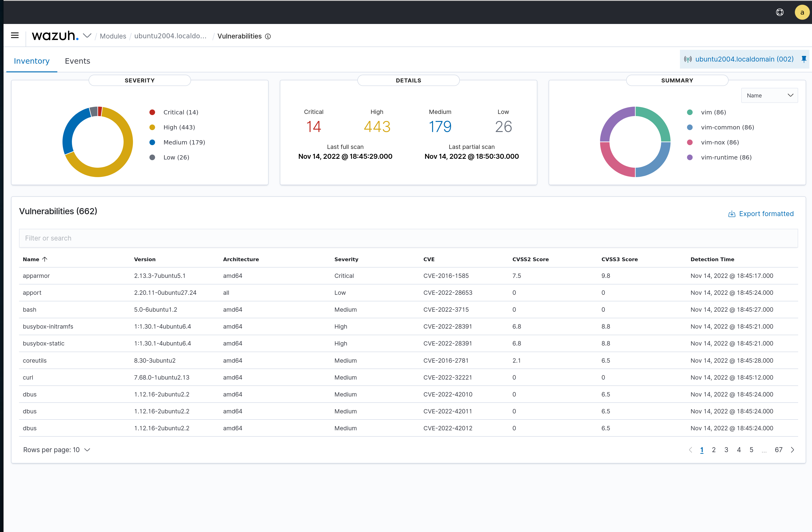The image size is (812, 532).
Task: Sort by CVSS3 Score column header
Action: pyautogui.click(x=620, y=259)
